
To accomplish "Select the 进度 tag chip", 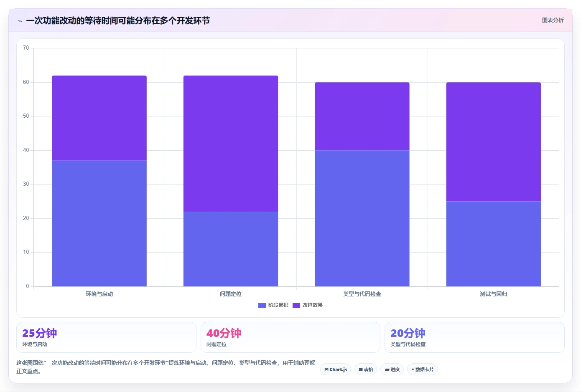I will click(392, 369).
